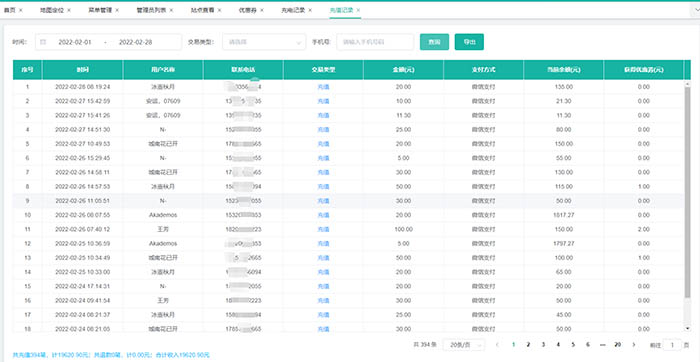Screen dimensions: 700x362
Task: Jump to last page 20 in pagination
Action: point(617,345)
